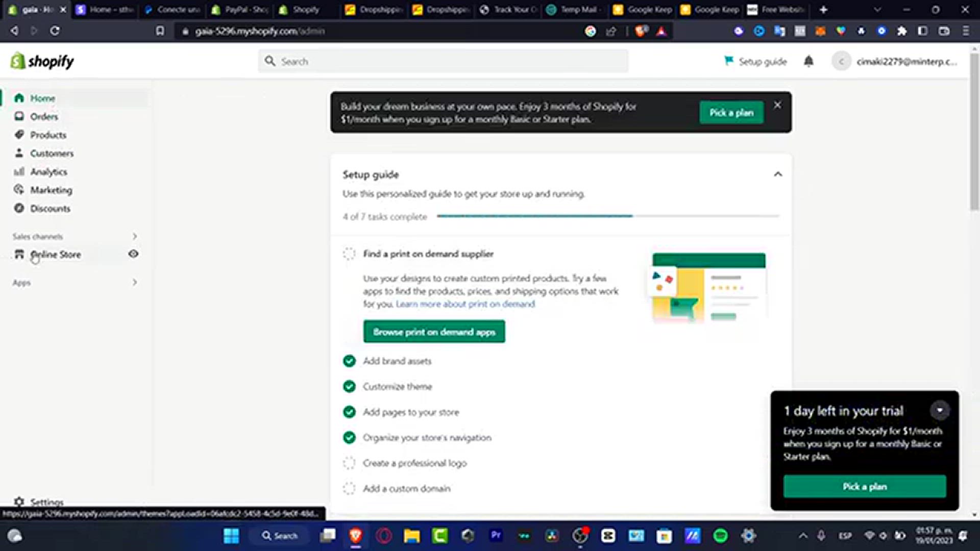The height and width of the screenshot is (551, 980).
Task: Check off Create a professional logo
Action: coord(349,463)
